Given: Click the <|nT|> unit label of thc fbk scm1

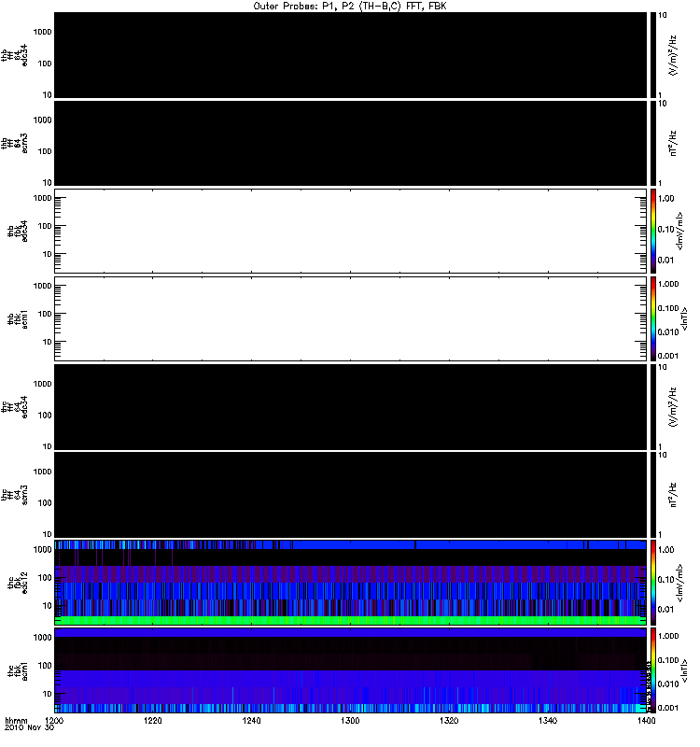Looking at the screenshot, I should point(684,670).
